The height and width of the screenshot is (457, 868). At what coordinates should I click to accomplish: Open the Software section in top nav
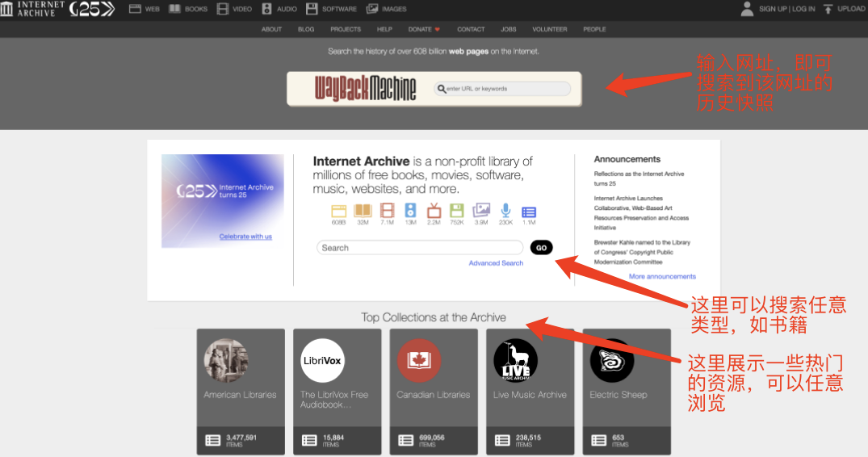pyautogui.click(x=331, y=9)
